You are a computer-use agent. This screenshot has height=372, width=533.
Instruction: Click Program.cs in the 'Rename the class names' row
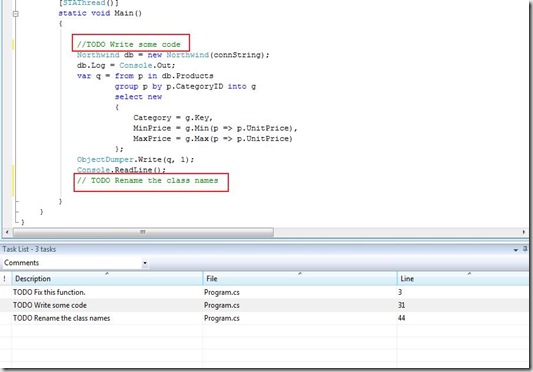pos(222,318)
